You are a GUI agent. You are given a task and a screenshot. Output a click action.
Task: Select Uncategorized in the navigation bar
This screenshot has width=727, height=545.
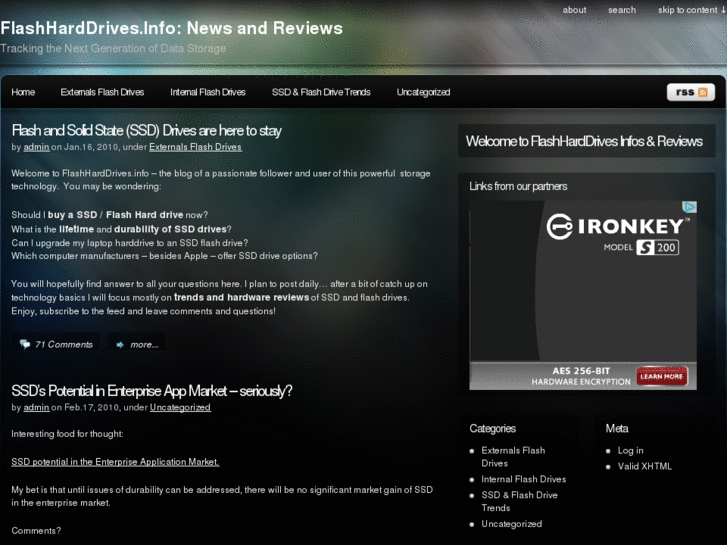[423, 92]
